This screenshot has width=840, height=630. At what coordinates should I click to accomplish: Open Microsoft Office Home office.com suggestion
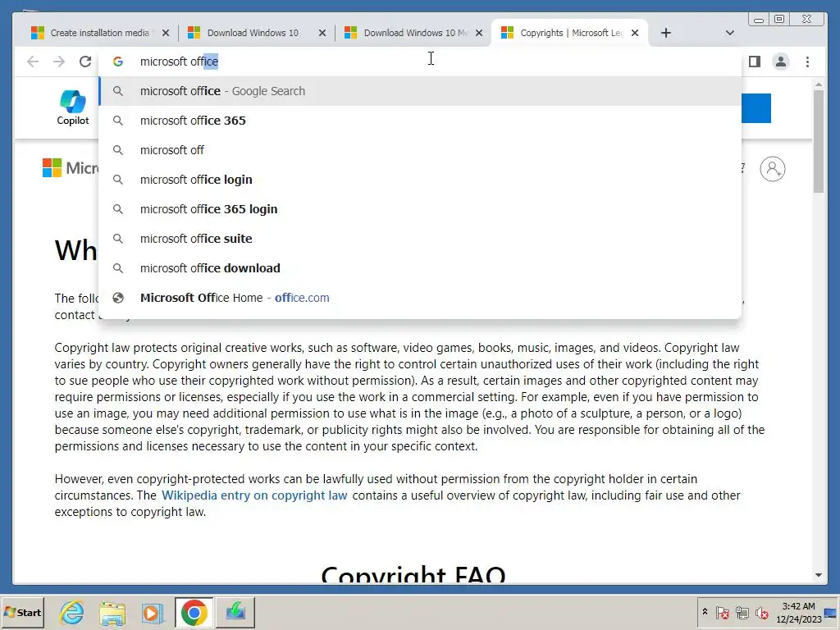click(x=421, y=297)
